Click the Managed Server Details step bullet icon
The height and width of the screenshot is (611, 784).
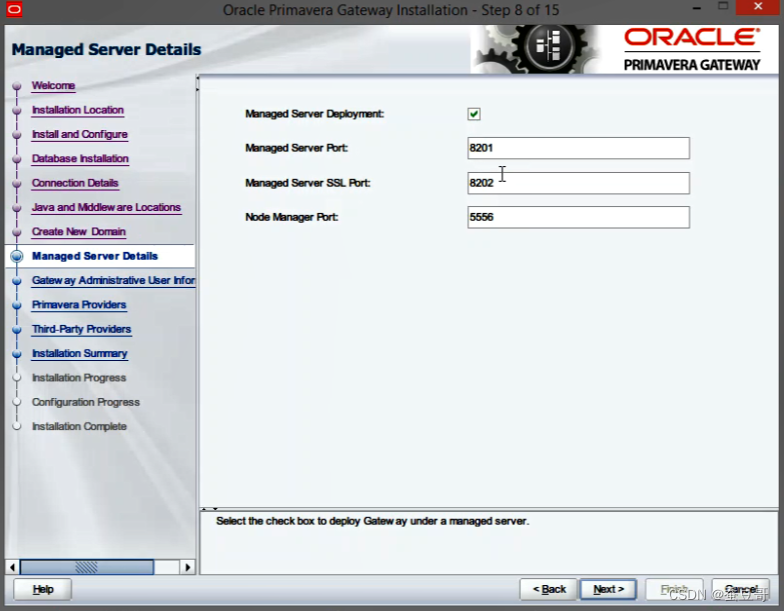point(17,256)
